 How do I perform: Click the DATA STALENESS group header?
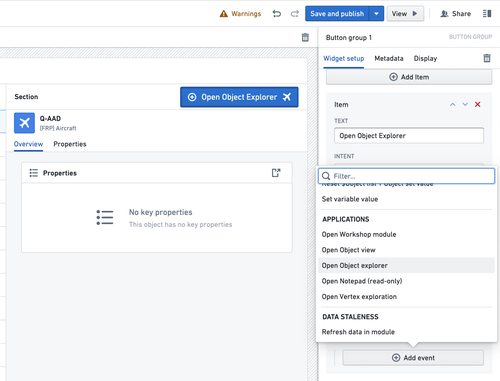click(350, 317)
